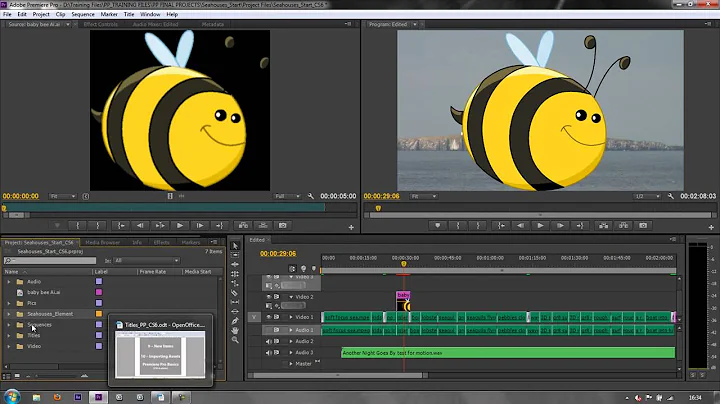This screenshot has width=720, height=404.
Task: Click Project panel search field
Action: click(x=50, y=260)
